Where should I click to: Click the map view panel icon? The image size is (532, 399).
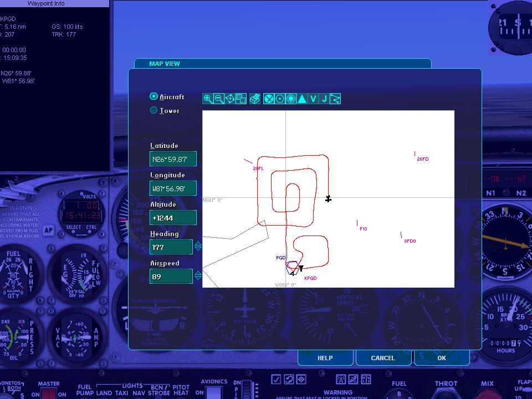(x=301, y=379)
